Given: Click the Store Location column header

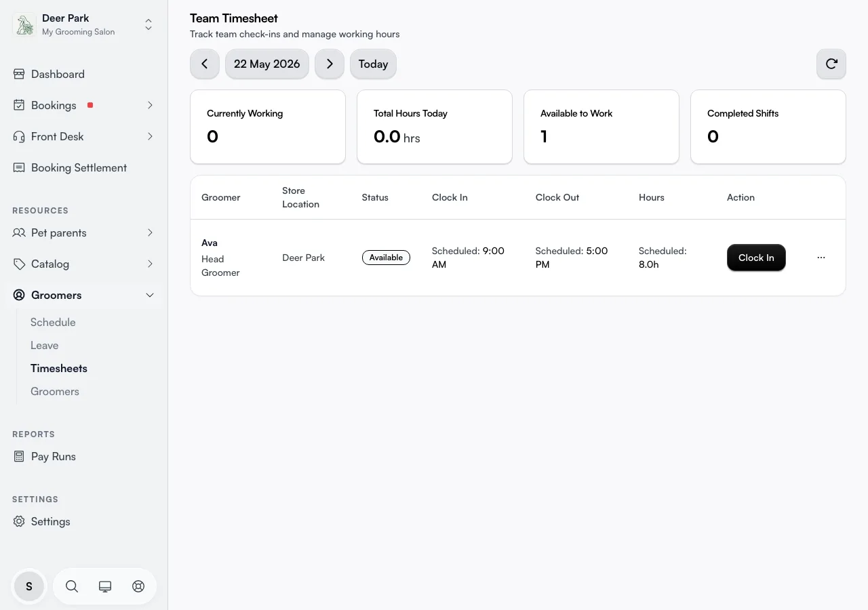Looking at the screenshot, I should point(300,197).
